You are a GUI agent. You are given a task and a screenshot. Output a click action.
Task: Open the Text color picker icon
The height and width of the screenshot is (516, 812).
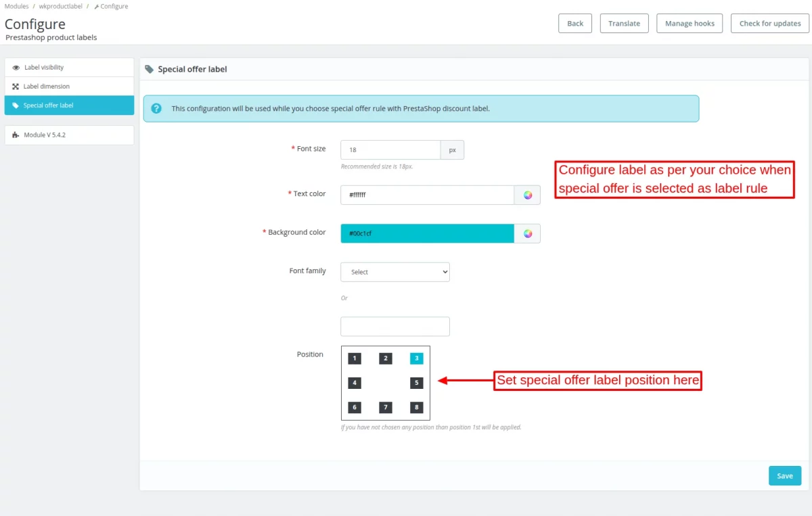coord(528,195)
